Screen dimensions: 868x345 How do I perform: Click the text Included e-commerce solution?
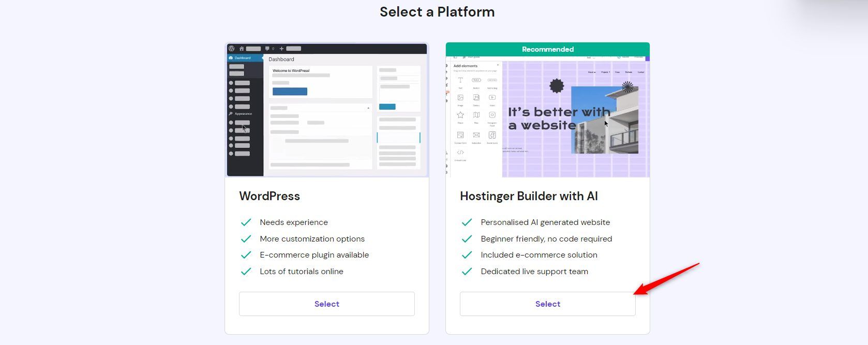pyautogui.click(x=539, y=255)
